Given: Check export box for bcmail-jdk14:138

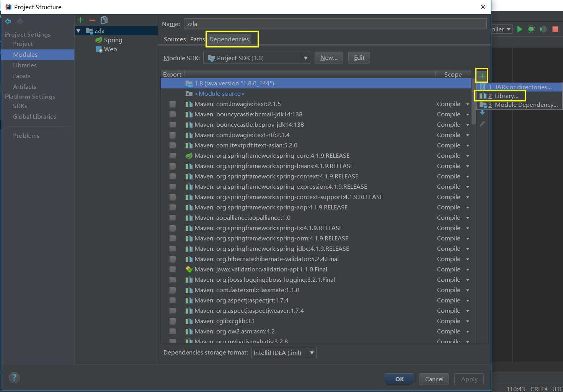Looking at the screenshot, I should [x=173, y=114].
